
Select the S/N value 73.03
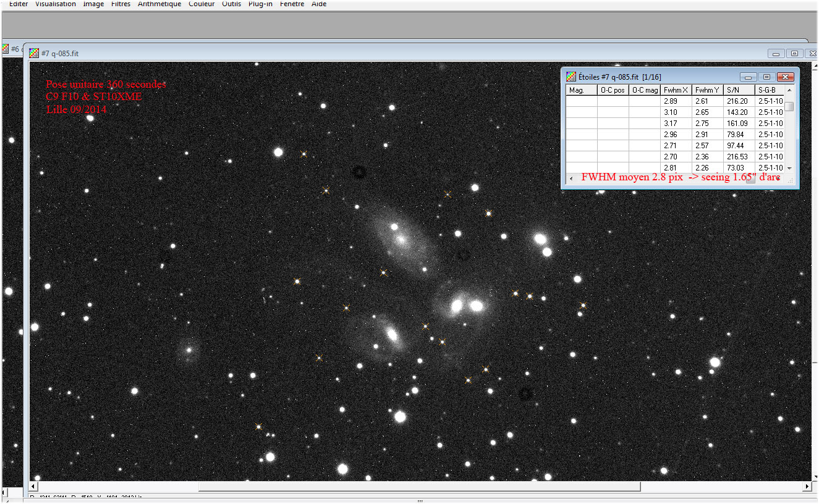tap(739, 168)
